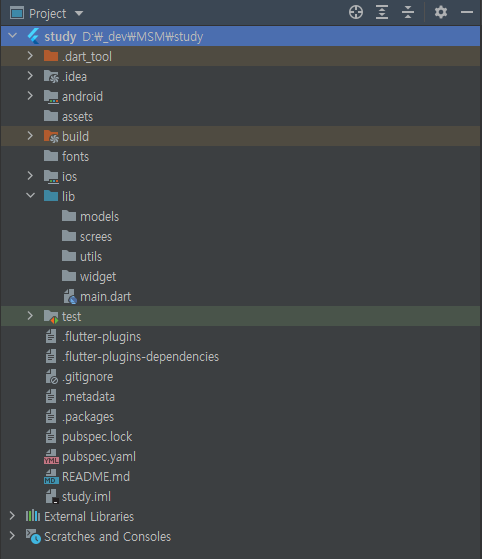Image resolution: width=482 pixels, height=559 pixels.
Task: Click the models folder icon
Action: (x=69, y=216)
